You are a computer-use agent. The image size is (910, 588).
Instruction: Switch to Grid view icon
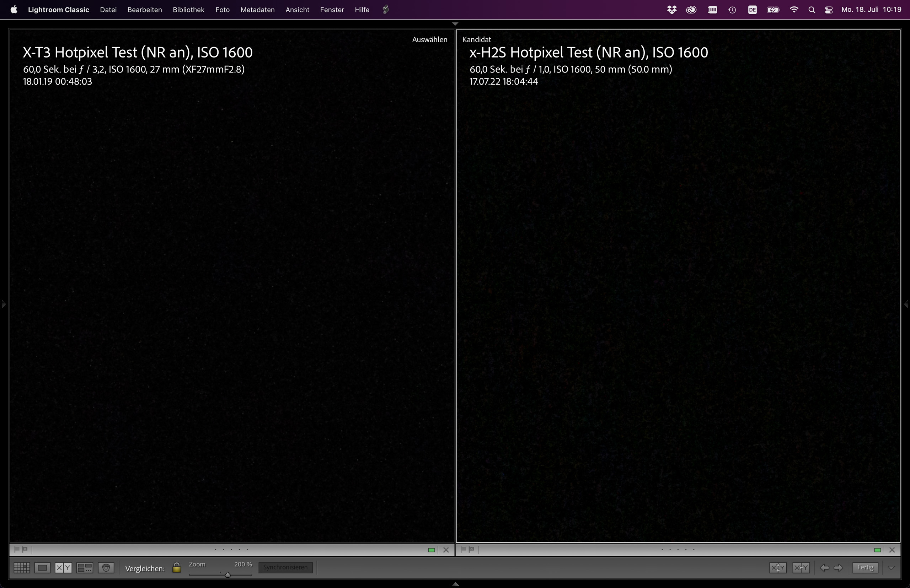click(22, 568)
